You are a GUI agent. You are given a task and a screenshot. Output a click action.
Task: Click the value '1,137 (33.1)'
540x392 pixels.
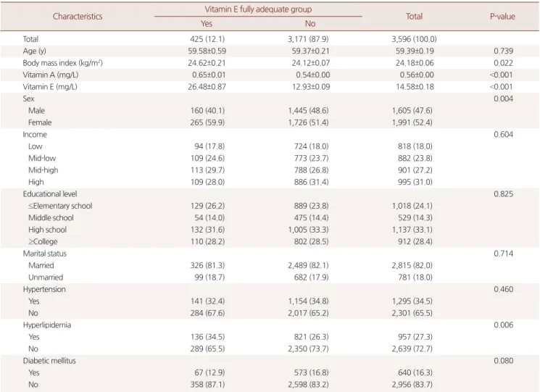(412, 230)
